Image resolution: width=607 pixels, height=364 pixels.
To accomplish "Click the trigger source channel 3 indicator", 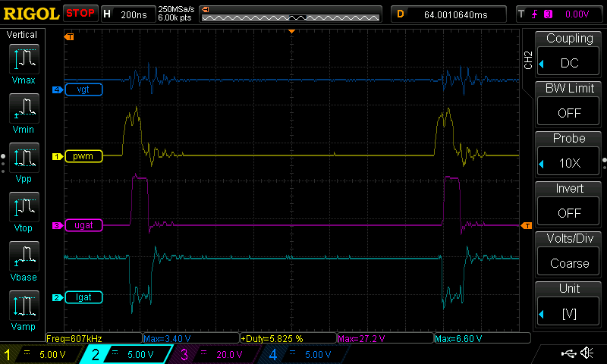I will point(548,14).
